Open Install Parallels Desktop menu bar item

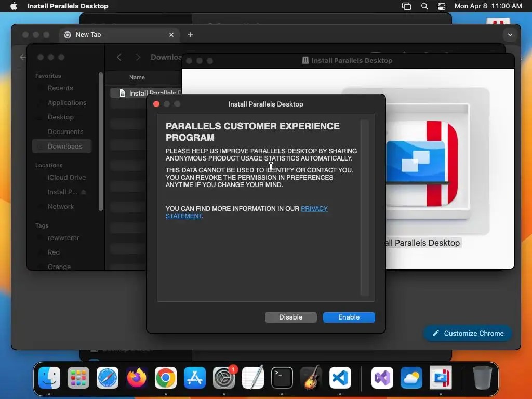[68, 6]
